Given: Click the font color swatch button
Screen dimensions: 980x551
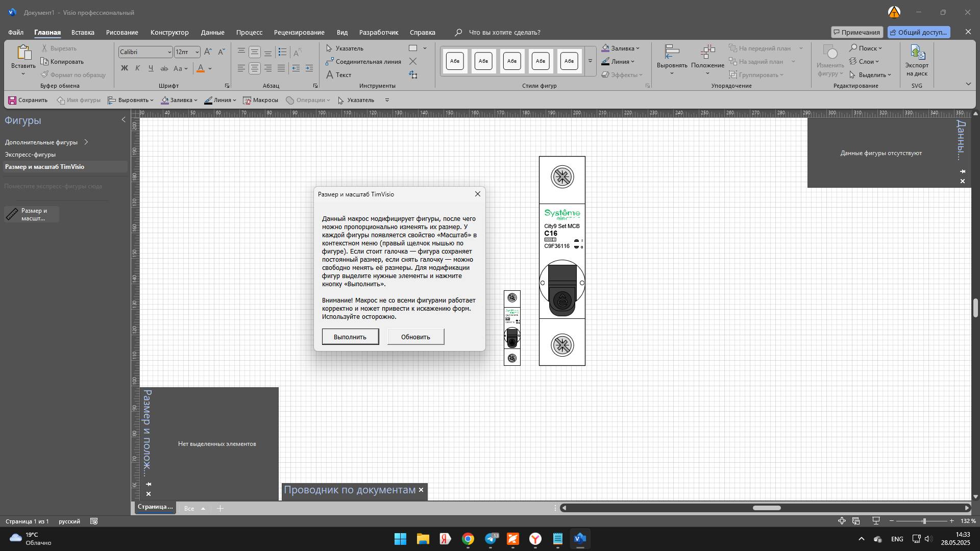Looking at the screenshot, I should pyautogui.click(x=201, y=68).
